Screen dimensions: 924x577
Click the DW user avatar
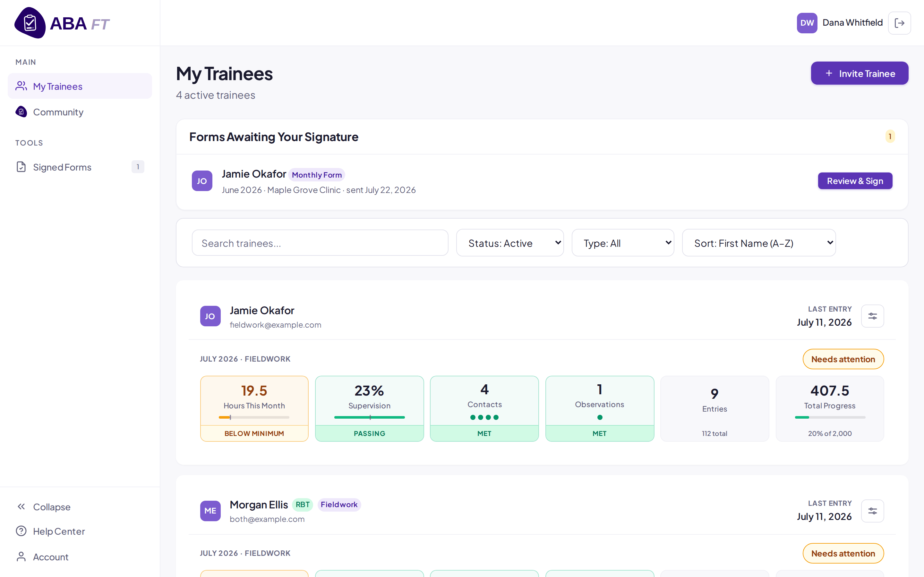807,23
